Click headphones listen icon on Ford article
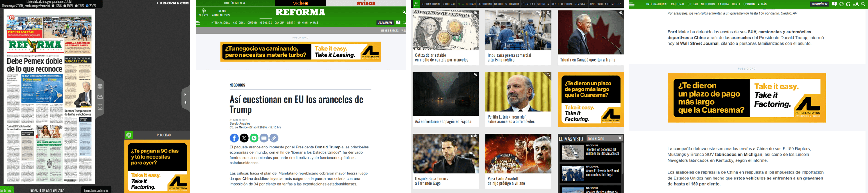The height and width of the screenshot is (193, 868). [848, 4]
